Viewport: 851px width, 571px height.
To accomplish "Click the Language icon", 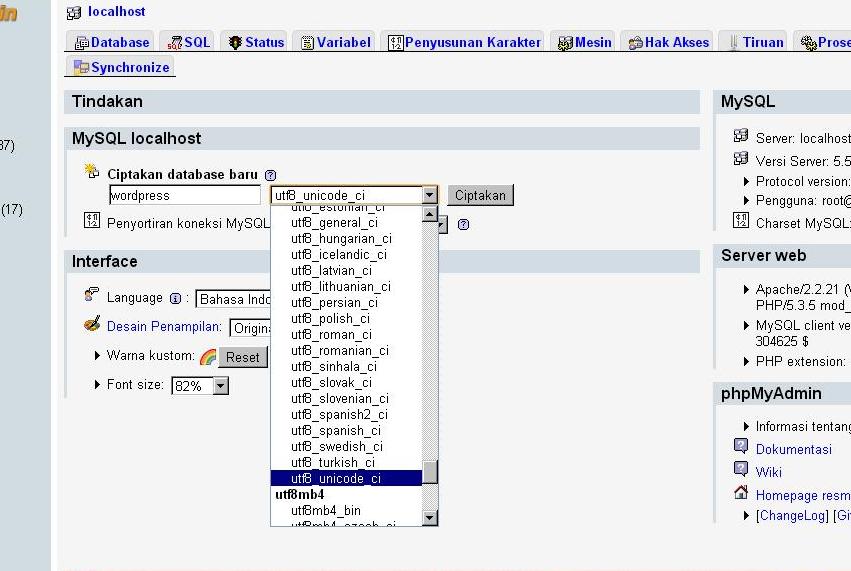I will point(92,294).
